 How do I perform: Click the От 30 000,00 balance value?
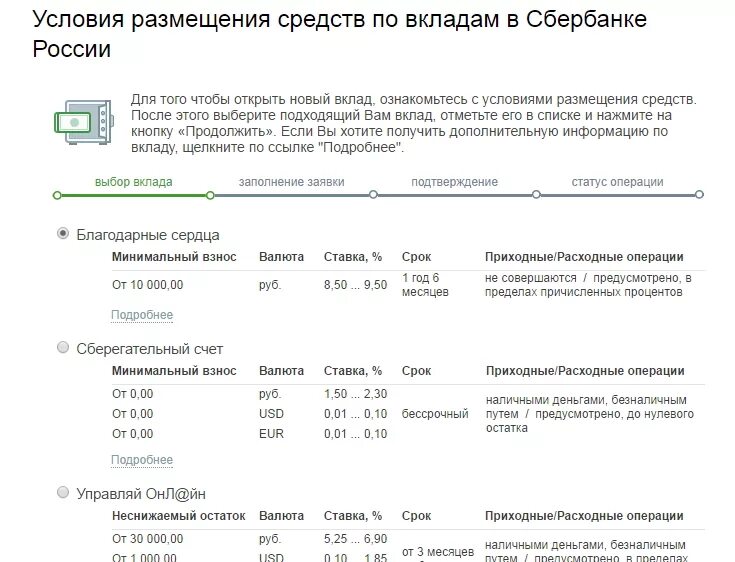[x=148, y=539]
